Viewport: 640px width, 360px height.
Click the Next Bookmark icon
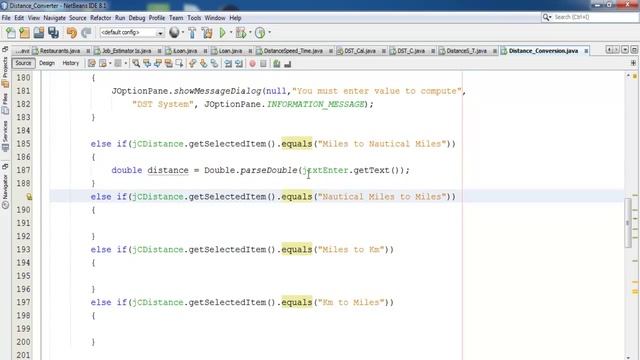pos(203,63)
